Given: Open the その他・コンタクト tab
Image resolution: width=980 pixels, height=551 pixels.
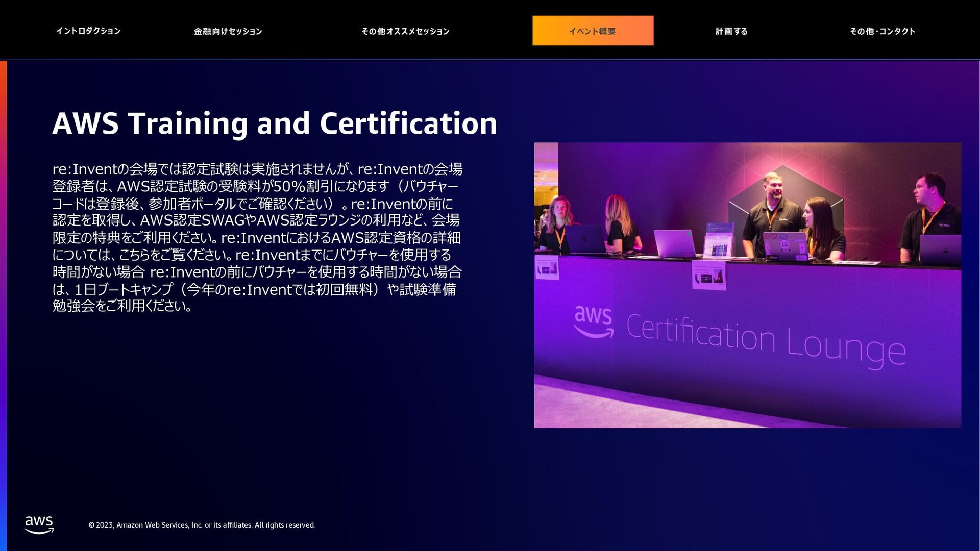Looking at the screenshot, I should [883, 31].
